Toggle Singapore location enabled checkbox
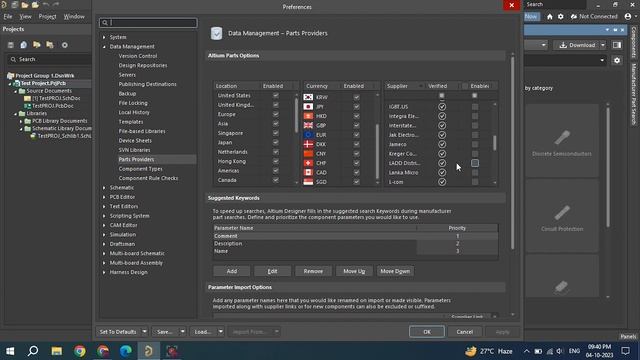 pos(276,133)
